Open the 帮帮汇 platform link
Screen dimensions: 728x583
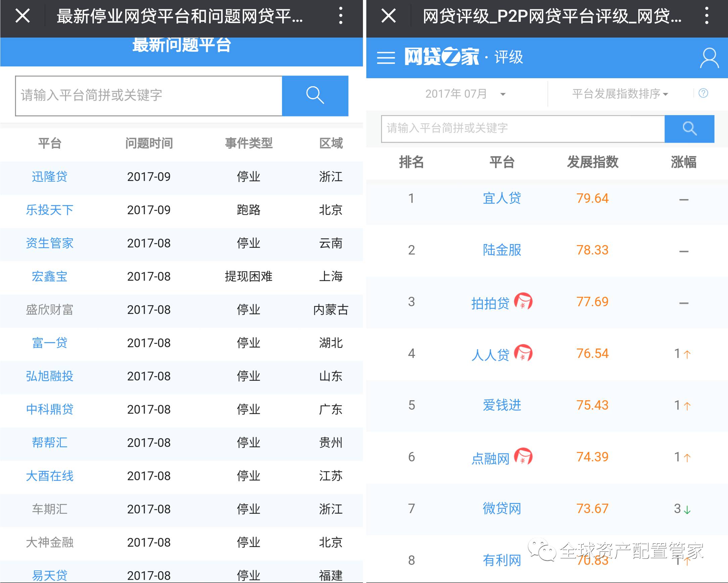50,443
